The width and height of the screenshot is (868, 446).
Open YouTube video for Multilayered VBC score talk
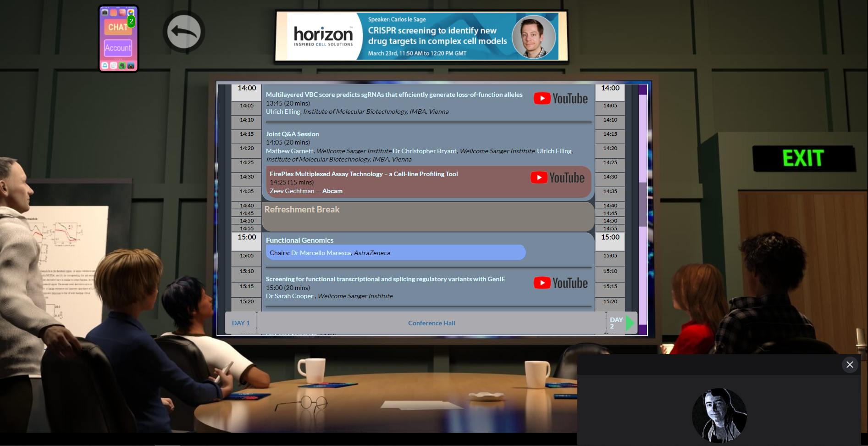[x=561, y=99]
